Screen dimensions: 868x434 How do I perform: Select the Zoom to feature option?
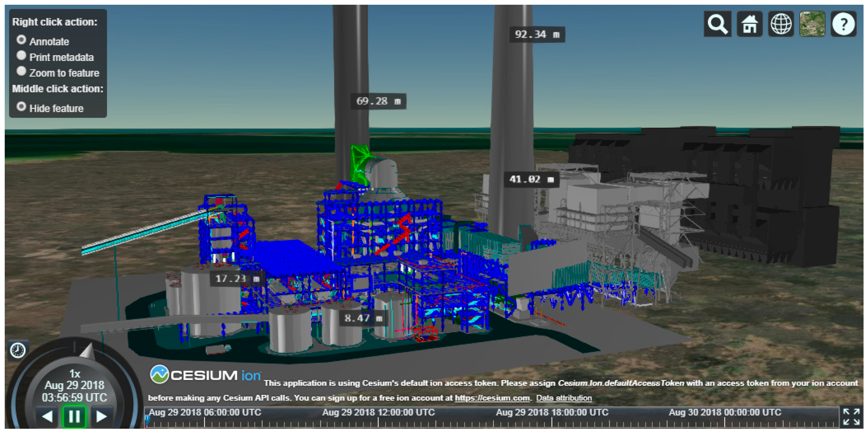click(21, 71)
